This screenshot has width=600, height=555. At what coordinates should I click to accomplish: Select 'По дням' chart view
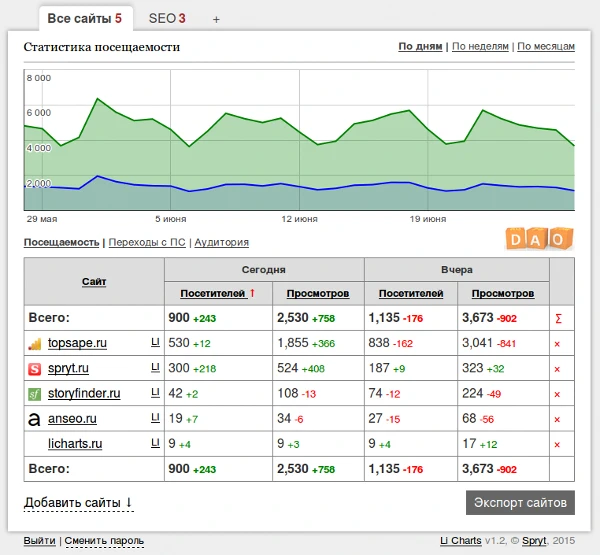coord(420,47)
